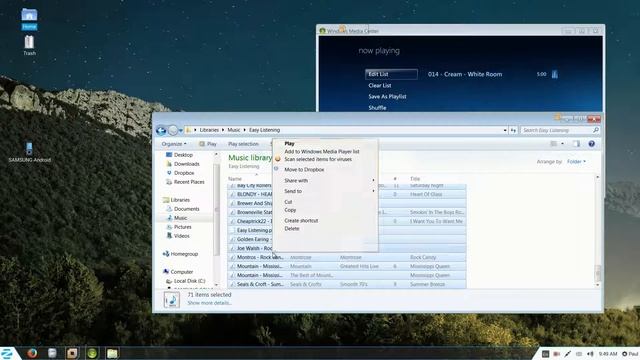Click Save As Playlist in Media Center
The height and width of the screenshot is (360, 640).
(x=387, y=97)
